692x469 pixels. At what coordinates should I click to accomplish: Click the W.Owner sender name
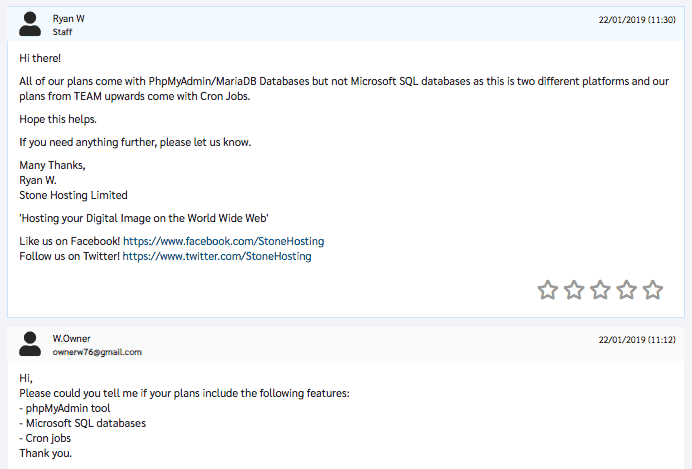[x=71, y=338]
